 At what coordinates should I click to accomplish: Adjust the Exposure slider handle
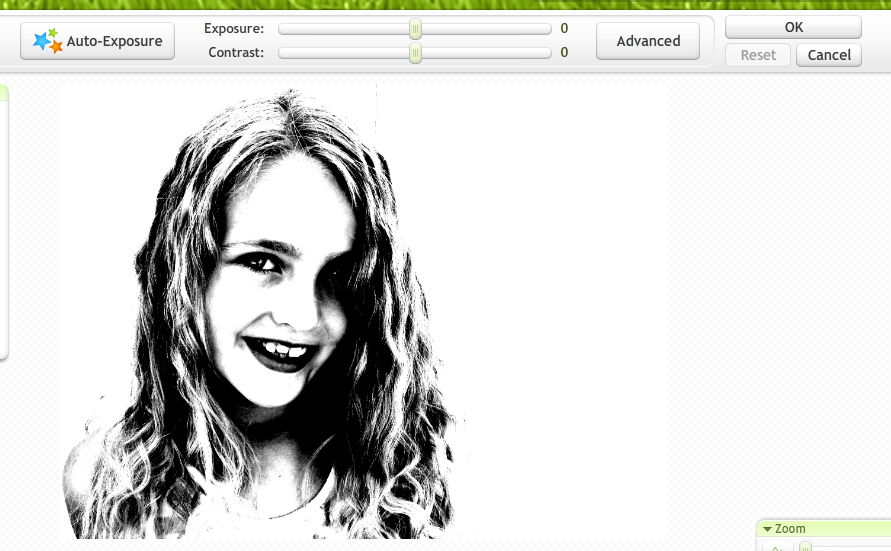[415, 28]
